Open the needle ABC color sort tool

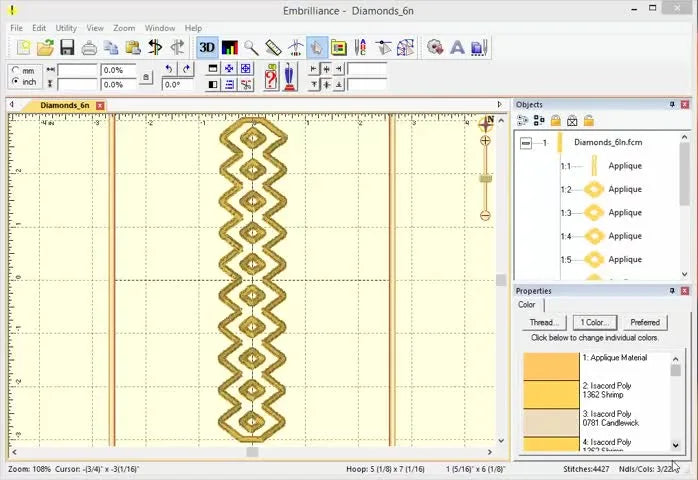[x=361, y=47]
